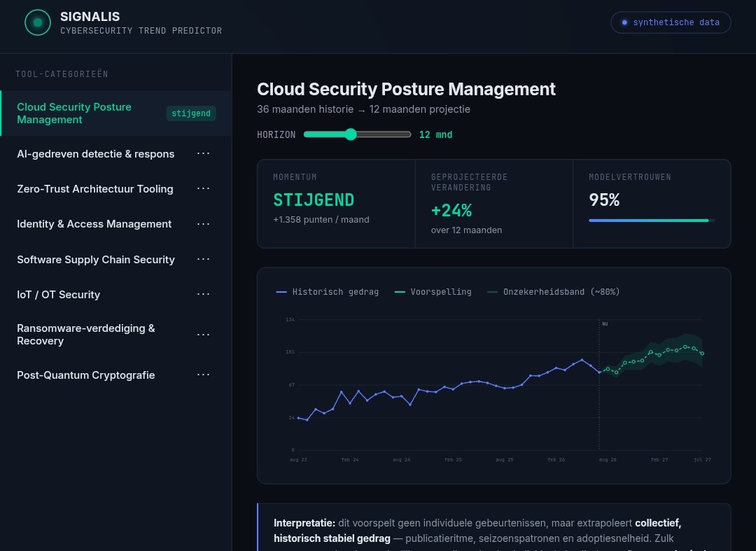This screenshot has width=756, height=551.
Task: Click '+1.358 punten / maand' text
Action: coord(321,220)
